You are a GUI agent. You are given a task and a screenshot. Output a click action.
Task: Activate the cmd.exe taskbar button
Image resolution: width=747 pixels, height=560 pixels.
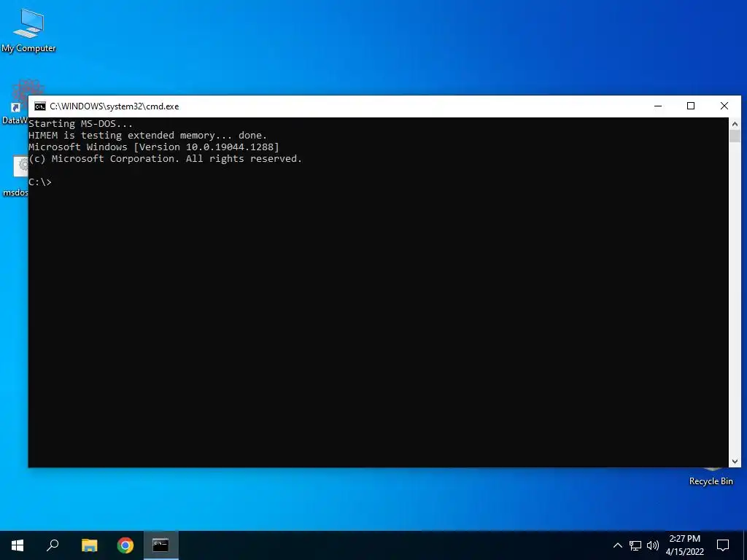tap(161, 545)
